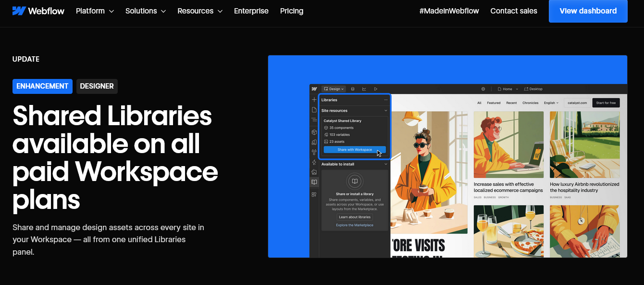Click the Webflow W icon in designer preview
644x285 pixels.
pos(314,89)
